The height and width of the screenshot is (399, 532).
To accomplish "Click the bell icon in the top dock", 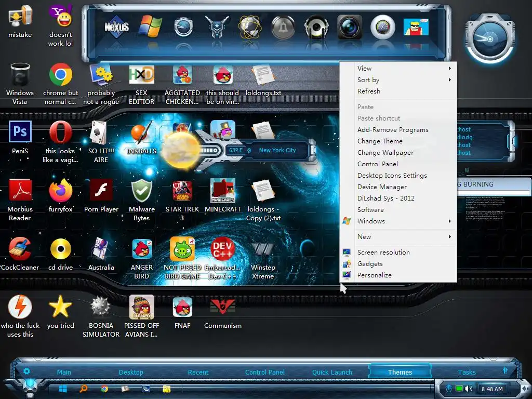I will pyautogui.click(x=283, y=27).
